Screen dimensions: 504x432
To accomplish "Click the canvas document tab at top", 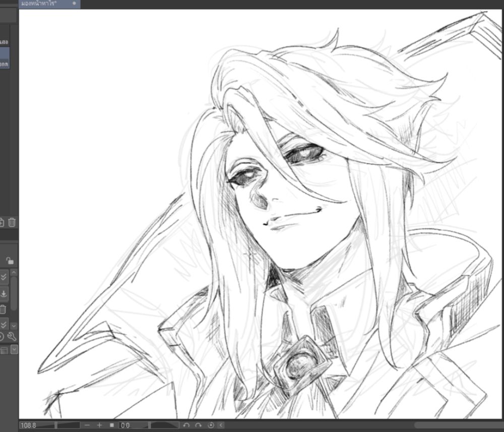I will [x=49, y=4].
